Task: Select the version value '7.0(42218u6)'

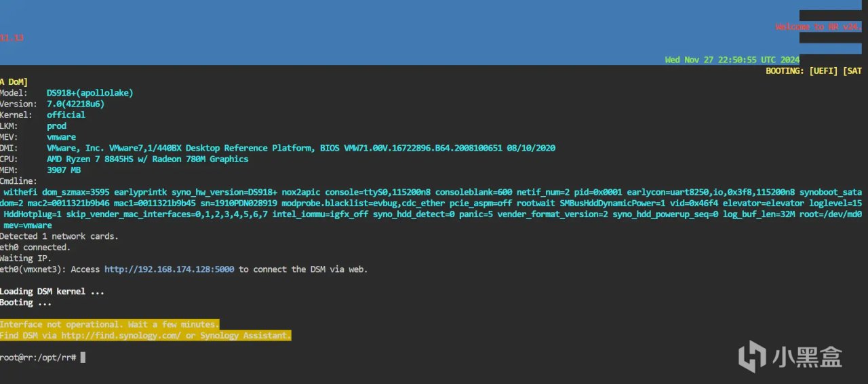Action: point(75,104)
